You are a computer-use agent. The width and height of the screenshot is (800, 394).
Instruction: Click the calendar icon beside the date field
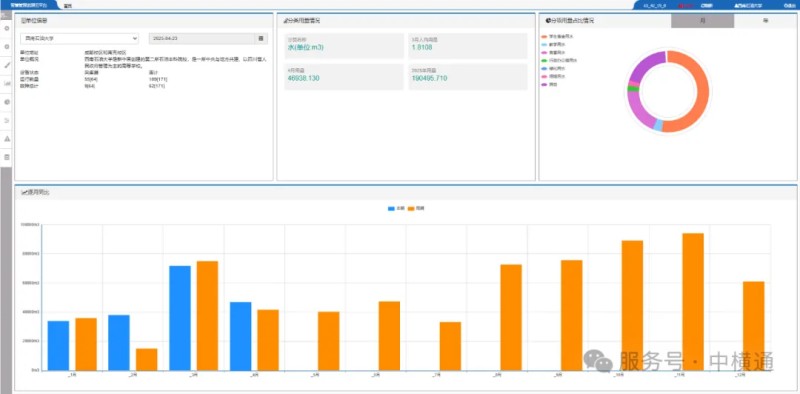[261, 39]
